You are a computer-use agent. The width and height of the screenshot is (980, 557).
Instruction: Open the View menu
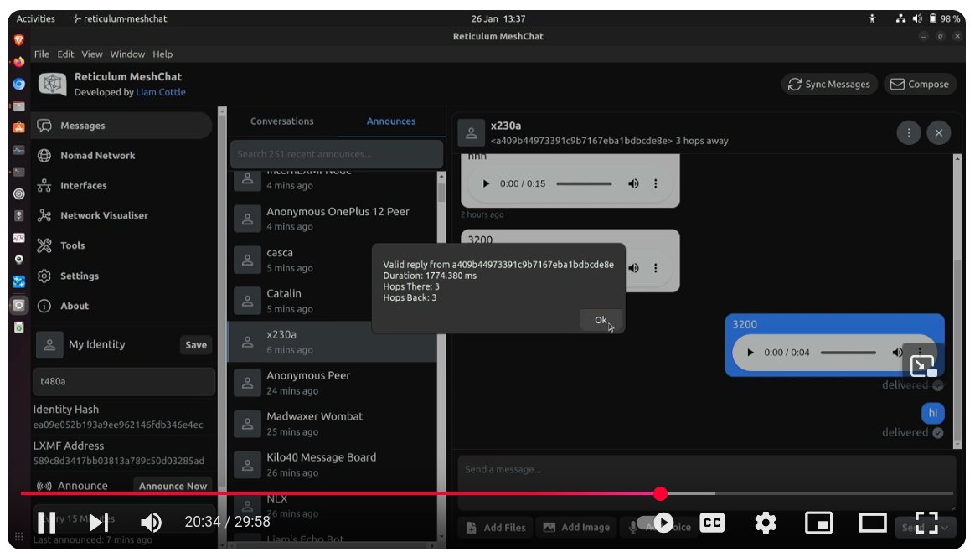tap(92, 54)
